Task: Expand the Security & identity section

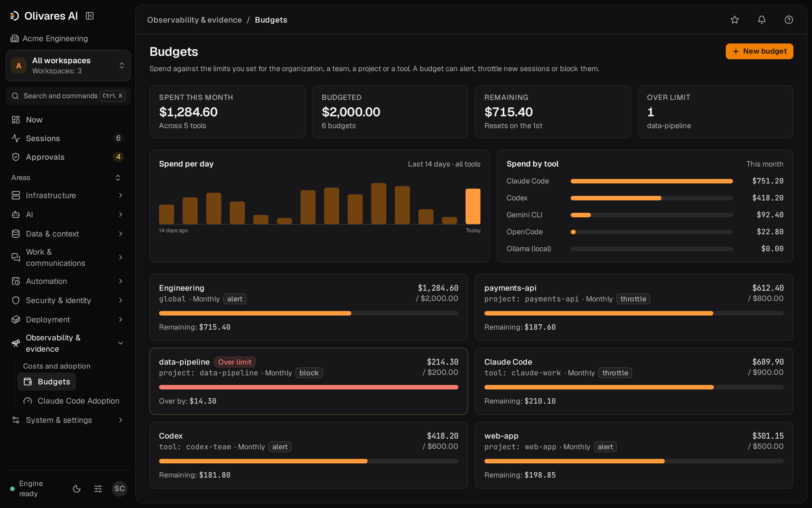Action: click(68, 300)
